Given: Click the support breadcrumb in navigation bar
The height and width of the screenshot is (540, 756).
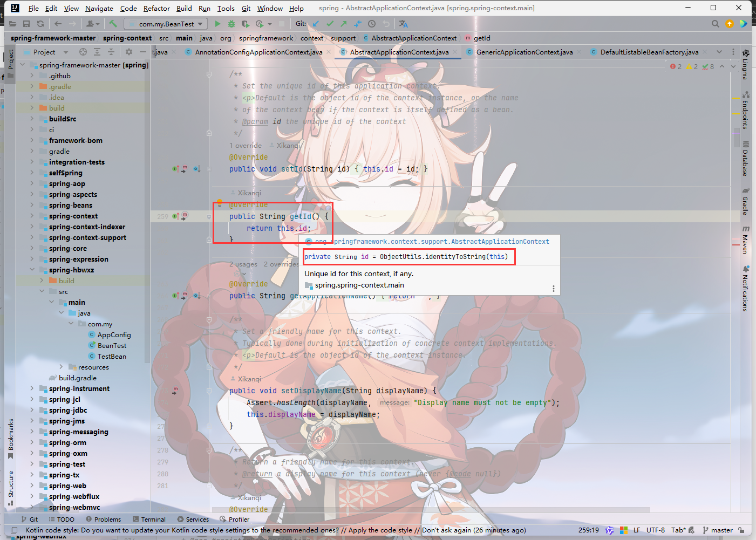Looking at the screenshot, I should point(343,38).
